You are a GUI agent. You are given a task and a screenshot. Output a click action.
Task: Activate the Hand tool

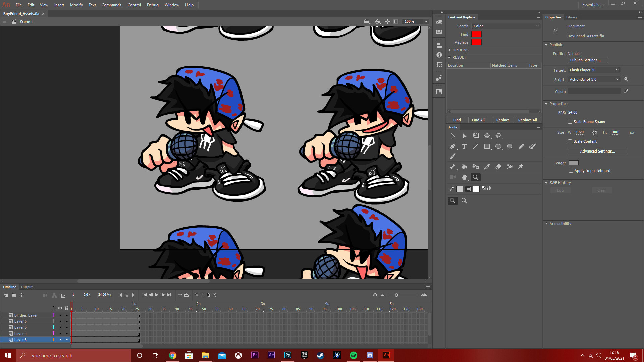click(464, 177)
